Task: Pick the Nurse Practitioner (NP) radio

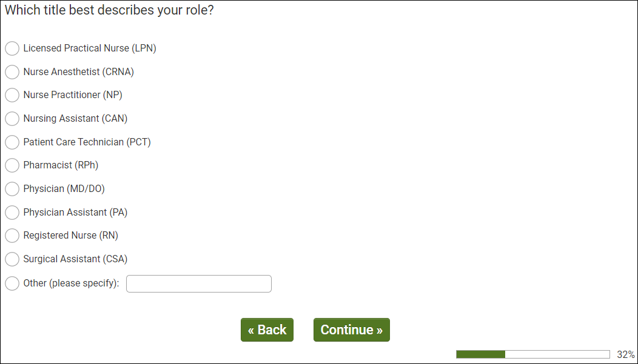Action: click(12, 95)
